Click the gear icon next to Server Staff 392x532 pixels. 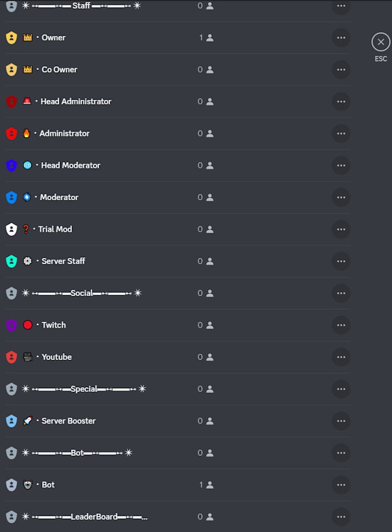(x=27, y=261)
